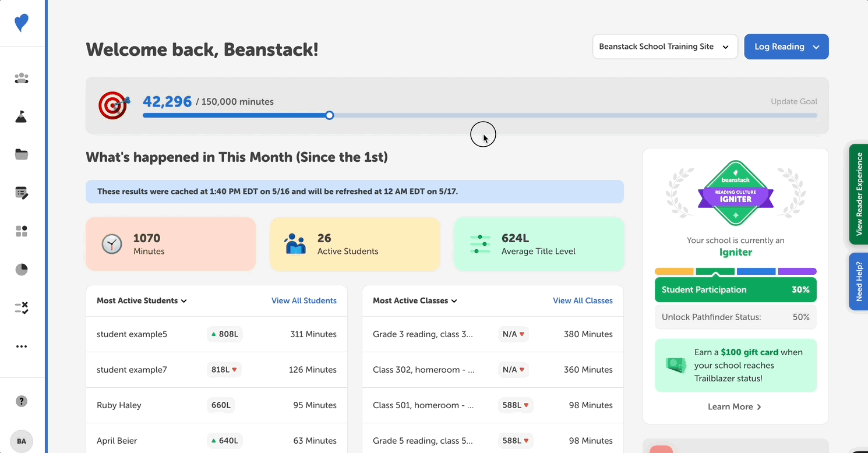
Task: Open the apps grid icon in sidebar
Action: click(22, 231)
